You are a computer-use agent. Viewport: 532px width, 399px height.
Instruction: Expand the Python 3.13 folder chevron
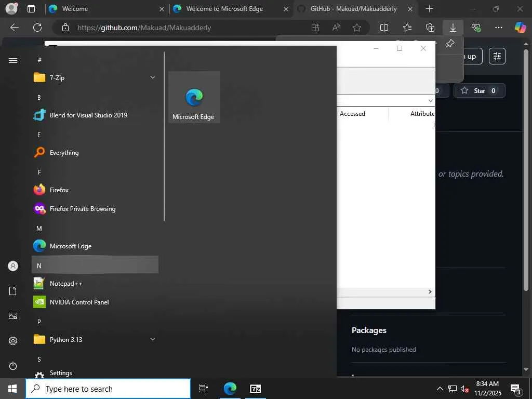[153, 339]
